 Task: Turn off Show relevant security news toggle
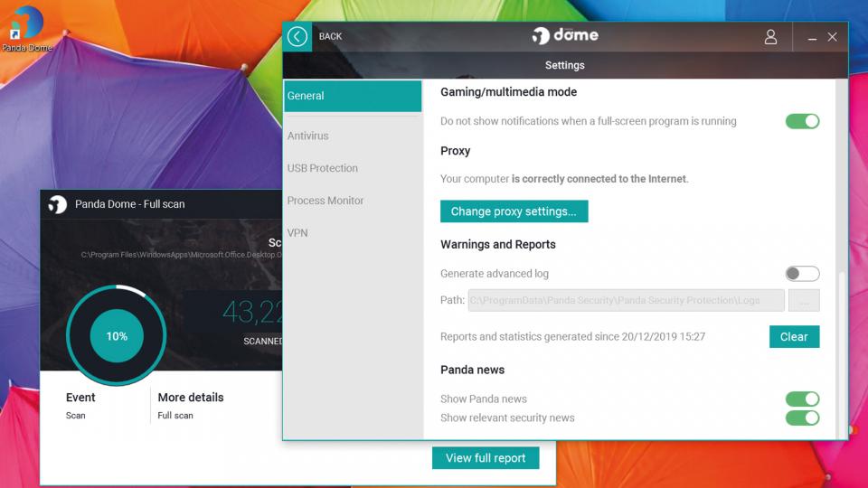point(802,418)
